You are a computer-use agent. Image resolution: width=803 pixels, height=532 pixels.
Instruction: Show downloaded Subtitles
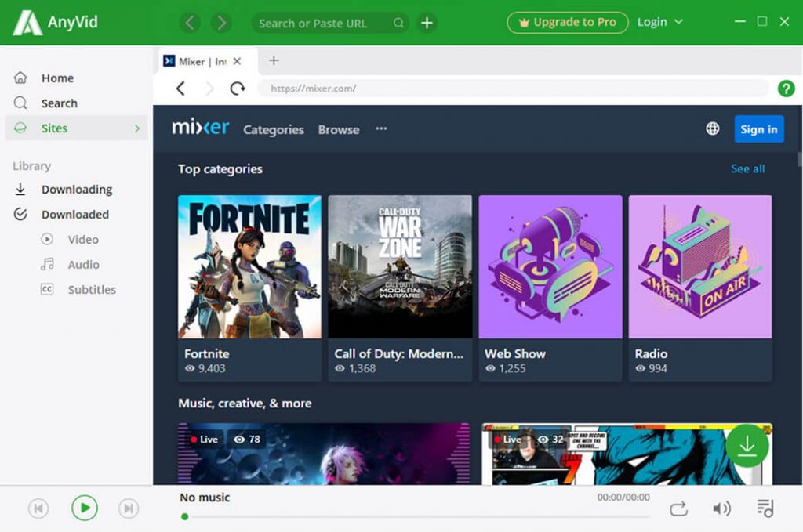pos(77,290)
